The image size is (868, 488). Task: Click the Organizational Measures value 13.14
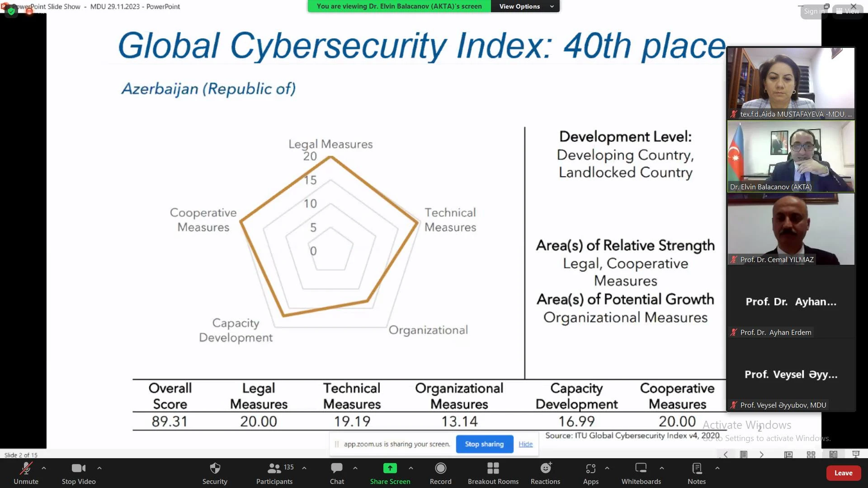[459, 422]
